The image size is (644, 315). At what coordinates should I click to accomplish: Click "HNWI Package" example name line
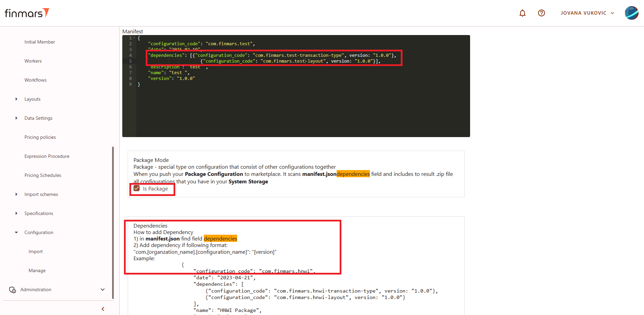coord(228,310)
